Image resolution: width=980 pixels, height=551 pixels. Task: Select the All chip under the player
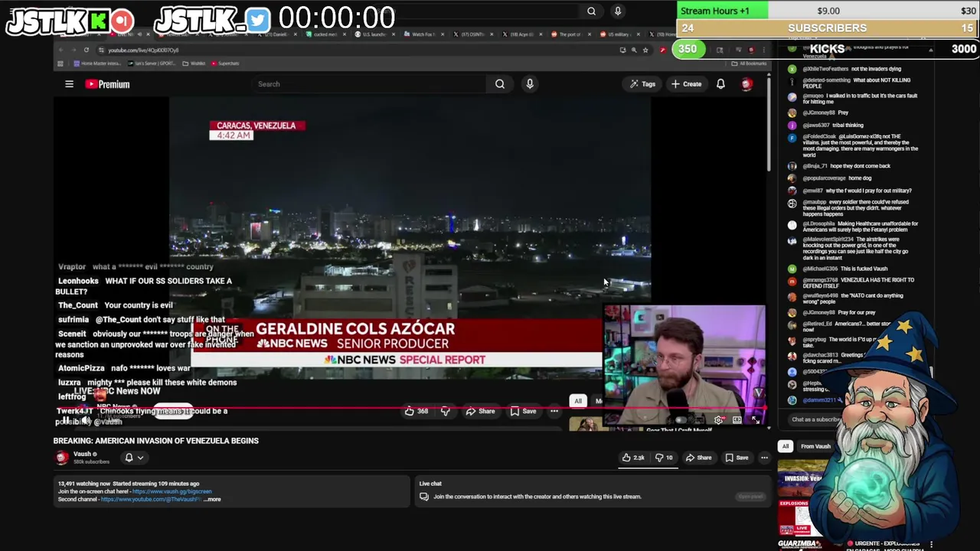pyautogui.click(x=578, y=401)
